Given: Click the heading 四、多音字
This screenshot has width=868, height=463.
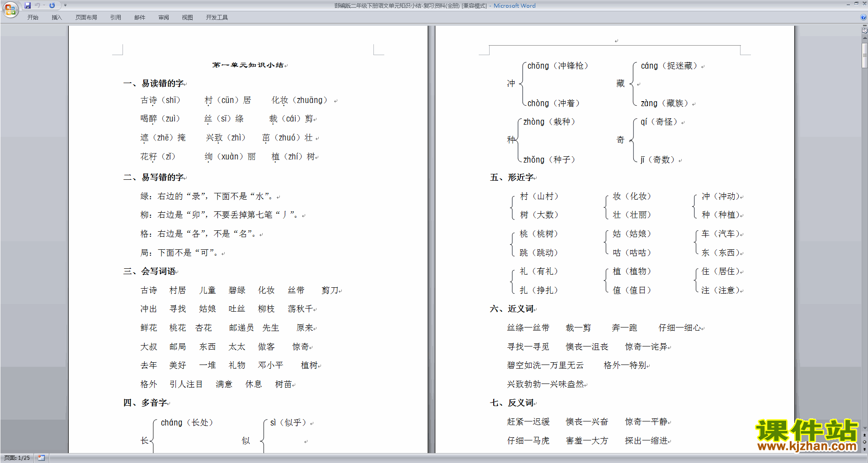Looking at the screenshot, I should (x=145, y=403).
